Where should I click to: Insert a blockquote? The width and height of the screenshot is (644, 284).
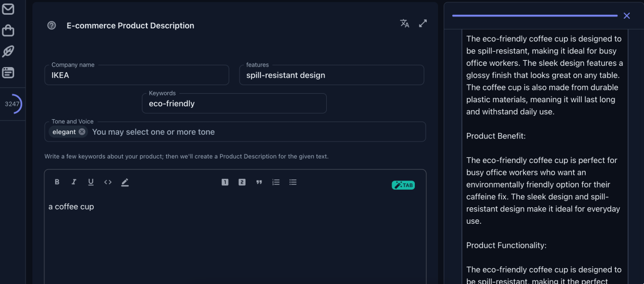coord(259,182)
